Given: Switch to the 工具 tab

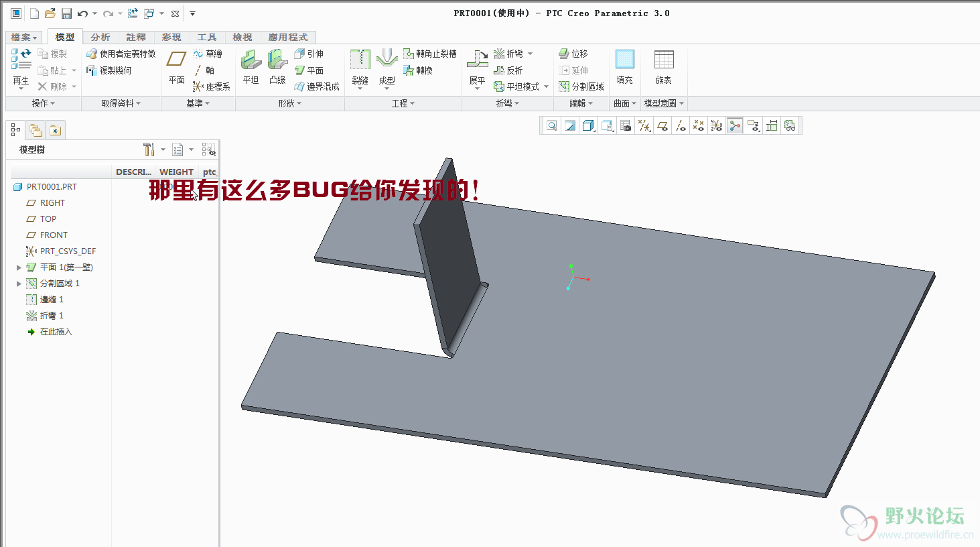Looking at the screenshot, I should [207, 38].
